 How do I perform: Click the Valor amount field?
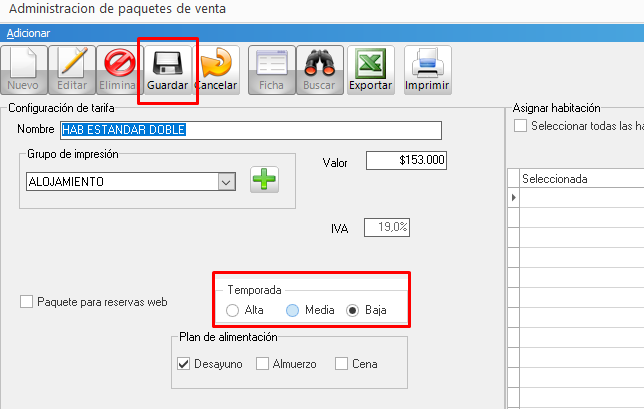pyautogui.click(x=407, y=160)
